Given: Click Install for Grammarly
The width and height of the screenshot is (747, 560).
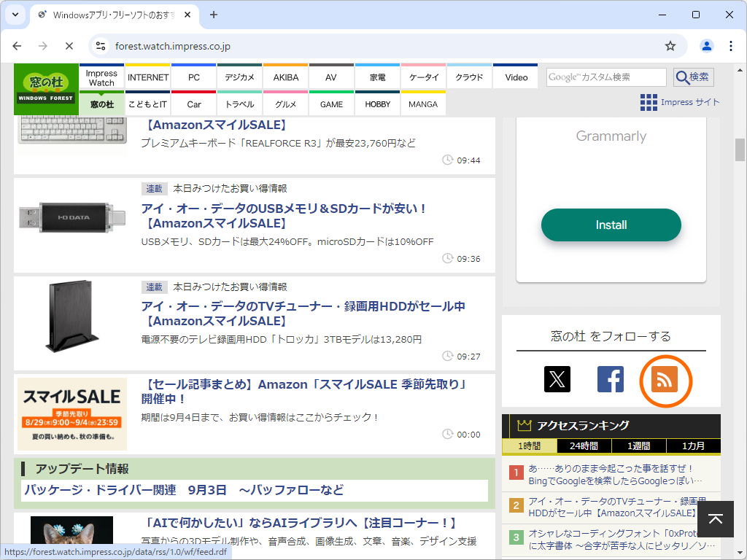Looking at the screenshot, I should click(x=611, y=225).
